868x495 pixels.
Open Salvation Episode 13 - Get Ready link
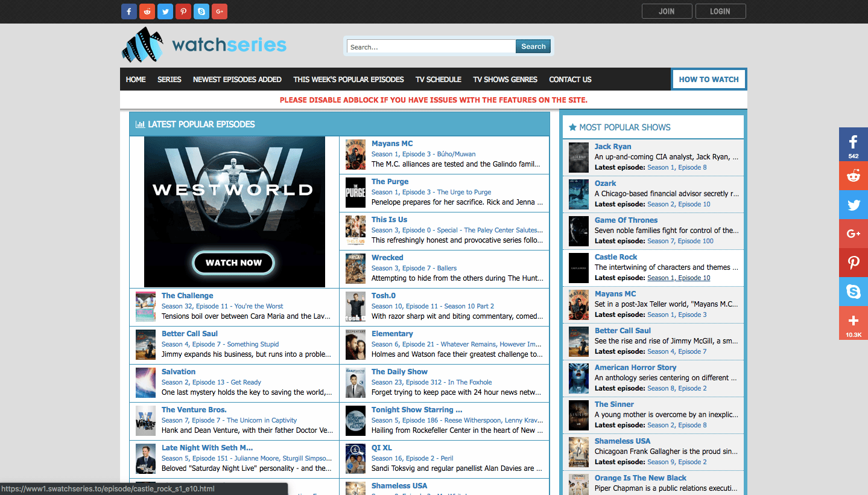pyautogui.click(x=211, y=382)
